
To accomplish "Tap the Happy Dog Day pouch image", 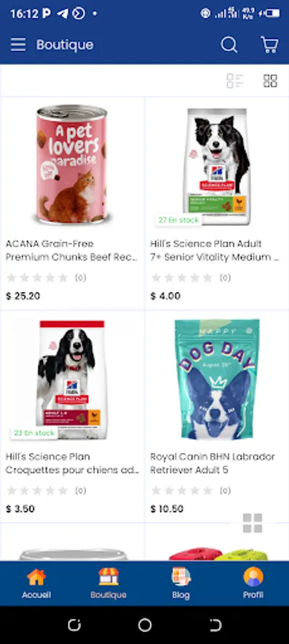I will (x=217, y=379).
